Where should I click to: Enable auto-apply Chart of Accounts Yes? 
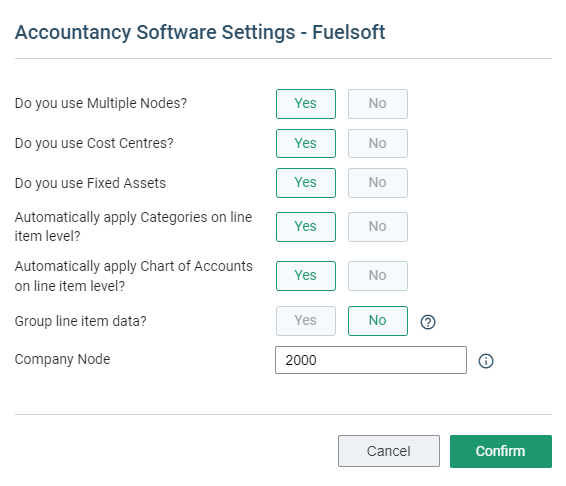[306, 276]
